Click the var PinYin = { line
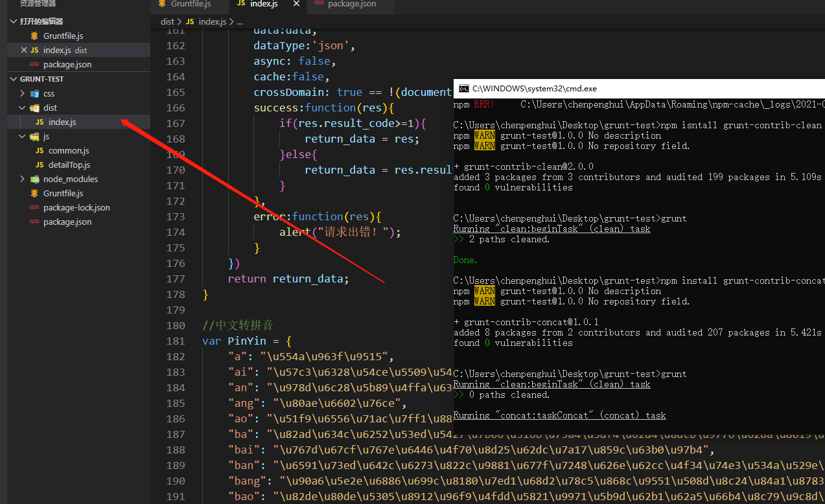The image size is (825, 504). click(x=247, y=341)
